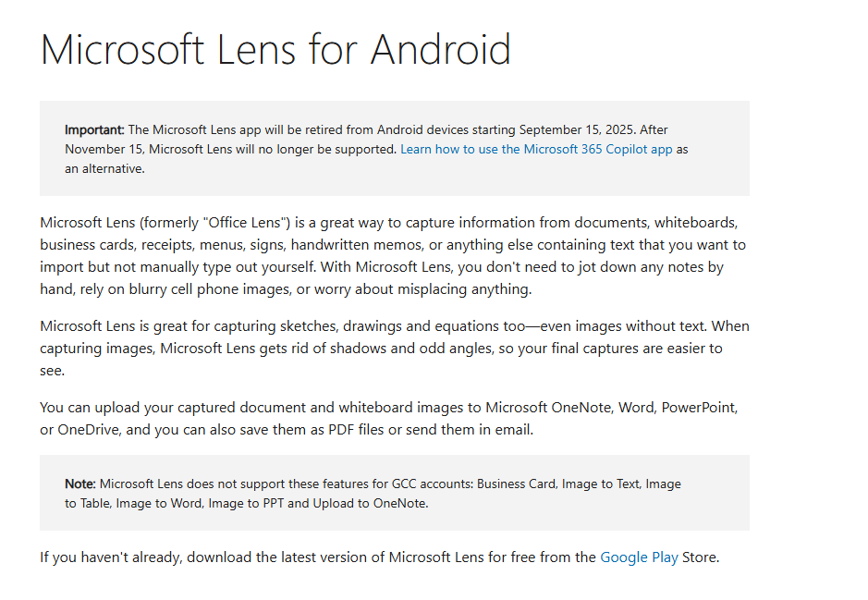Click the "Microsoft Lens for Android" heading

275,49
